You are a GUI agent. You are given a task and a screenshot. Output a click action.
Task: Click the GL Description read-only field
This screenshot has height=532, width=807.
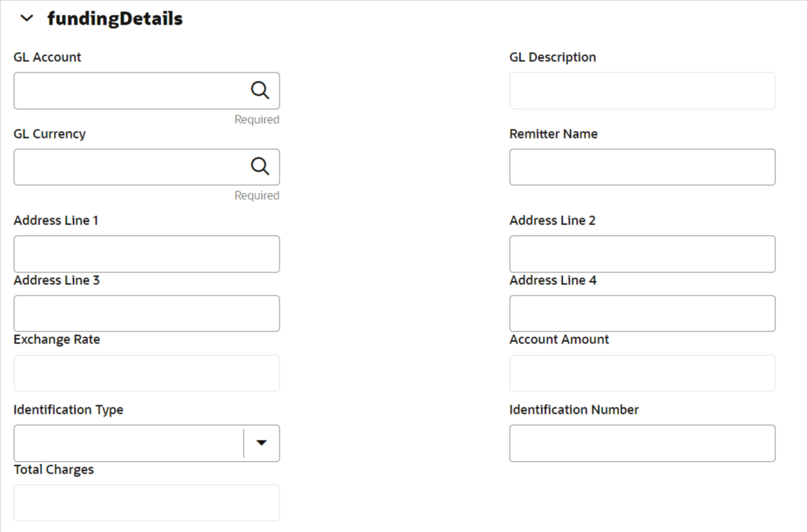point(642,91)
